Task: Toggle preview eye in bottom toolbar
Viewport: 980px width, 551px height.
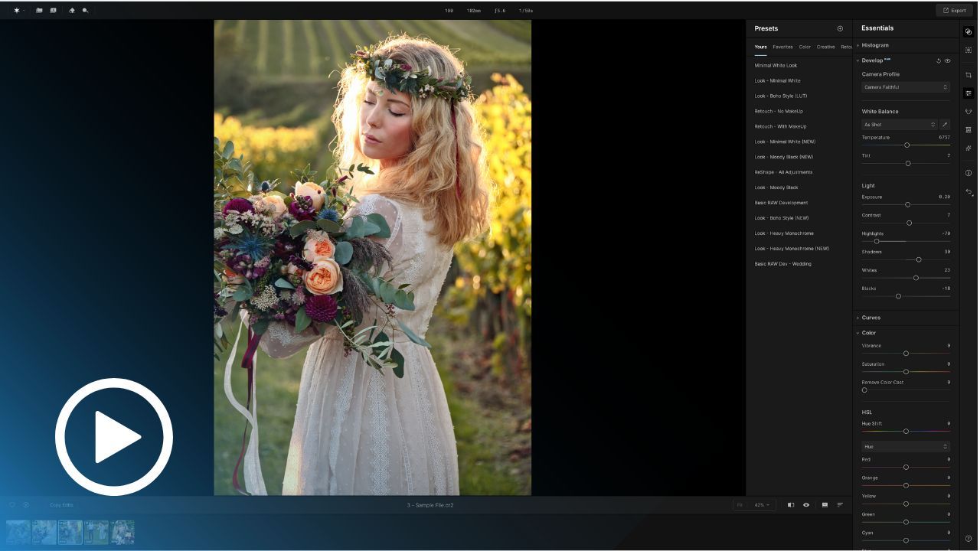Action: pos(806,505)
